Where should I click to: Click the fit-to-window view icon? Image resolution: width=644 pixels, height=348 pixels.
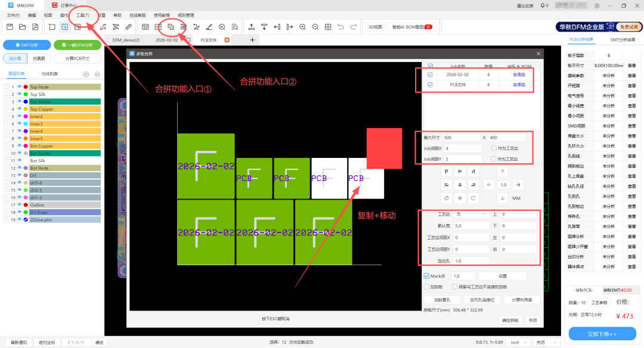coord(328,27)
